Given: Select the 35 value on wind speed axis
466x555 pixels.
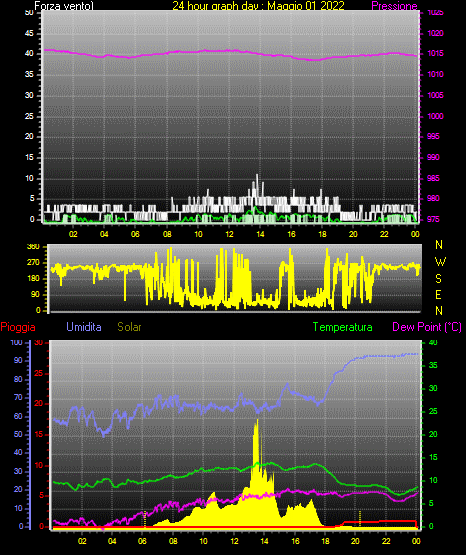Looking at the screenshot, I should coord(29,74).
